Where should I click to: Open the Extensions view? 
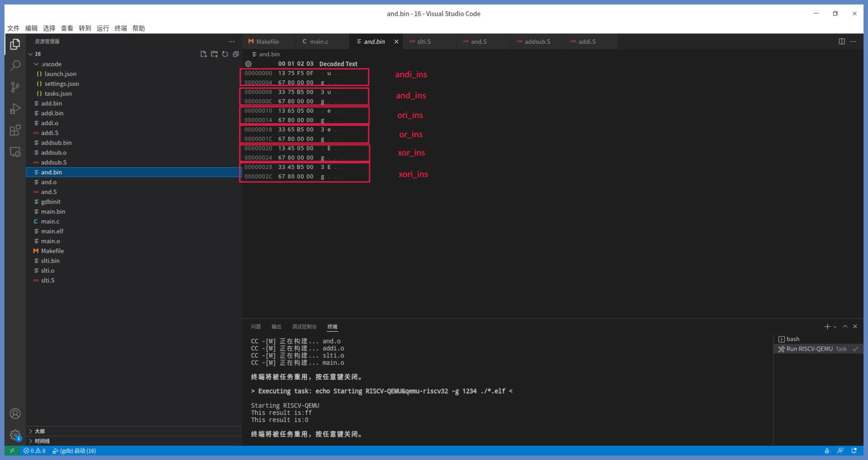point(15,131)
